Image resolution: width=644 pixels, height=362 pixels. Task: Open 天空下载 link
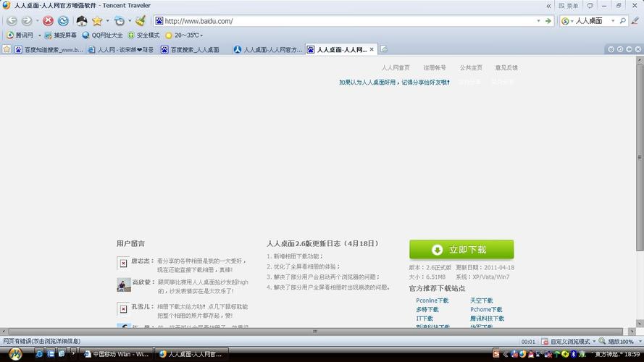coord(481,300)
